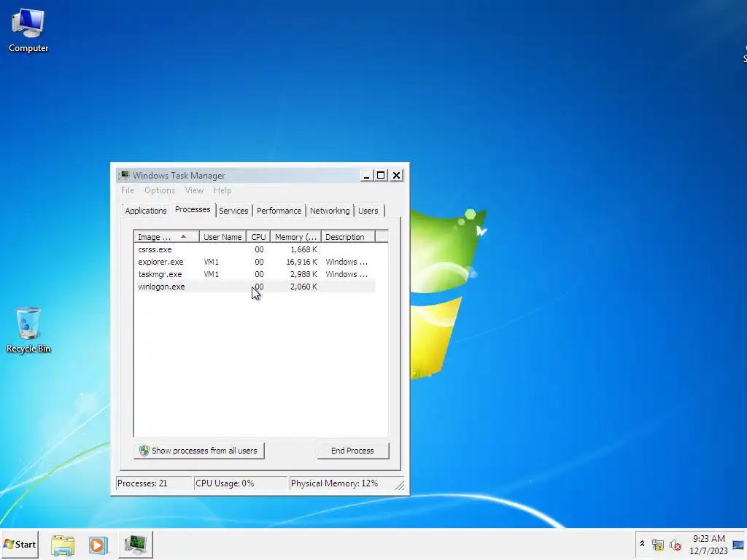Click the Physical Memory: 12% status entry
The width and height of the screenshot is (747, 560).
[x=341, y=483]
